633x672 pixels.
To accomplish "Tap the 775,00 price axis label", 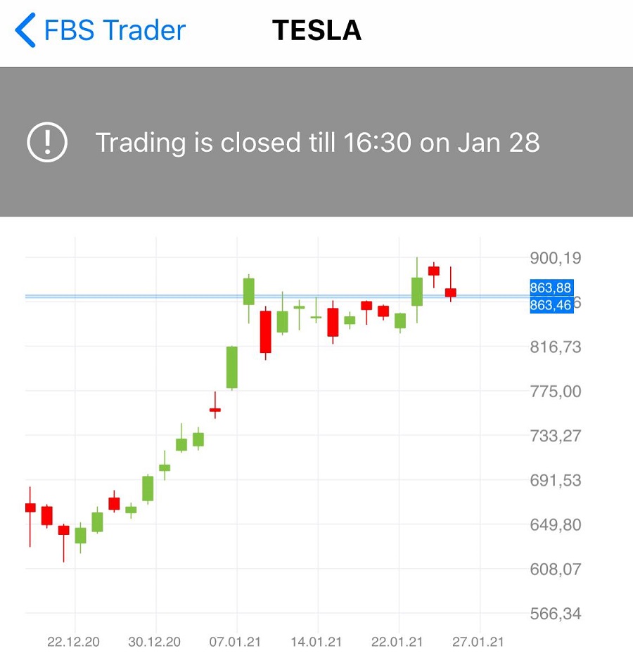I will coord(556,392).
